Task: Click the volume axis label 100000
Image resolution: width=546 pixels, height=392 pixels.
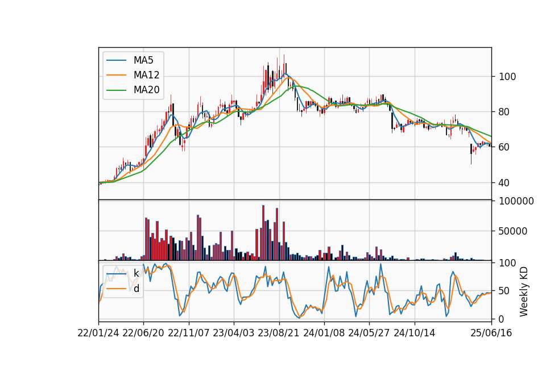Action: point(516,201)
